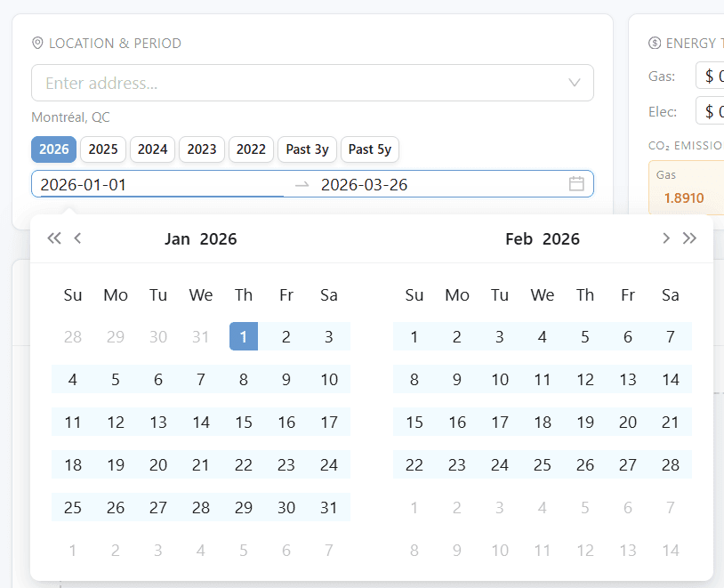Select December 31 in the January panel
724x588 pixels.
(x=201, y=336)
